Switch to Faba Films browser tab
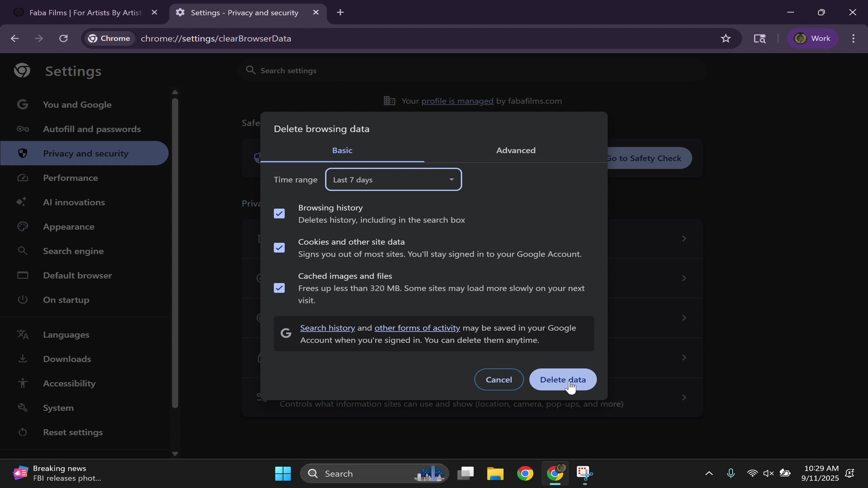 [x=85, y=13]
